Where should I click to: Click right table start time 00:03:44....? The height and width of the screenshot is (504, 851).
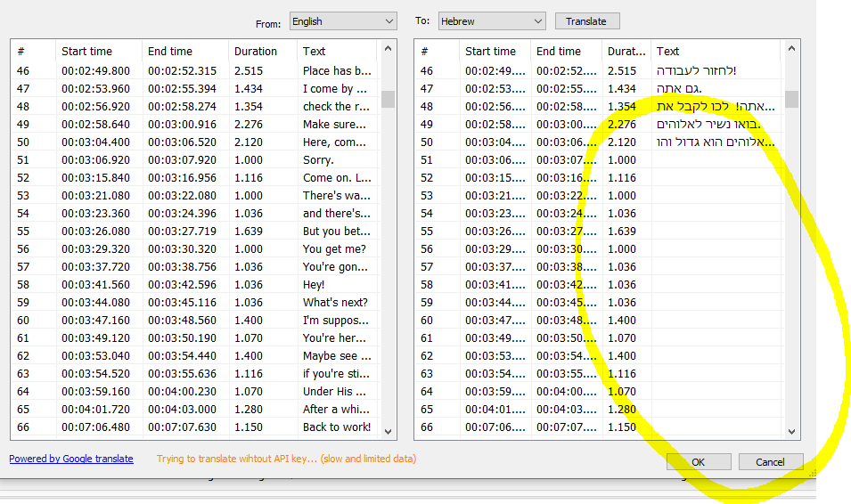click(495, 302)
